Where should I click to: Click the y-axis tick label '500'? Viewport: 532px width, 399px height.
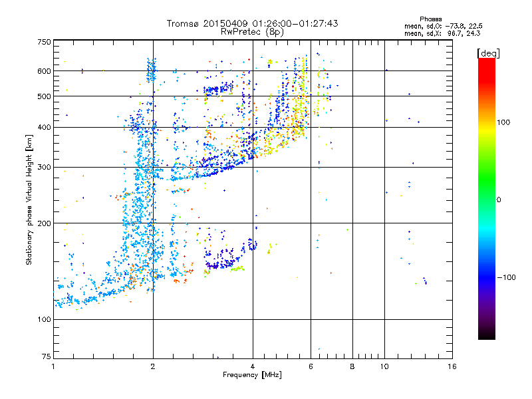[x=44, y=96]
